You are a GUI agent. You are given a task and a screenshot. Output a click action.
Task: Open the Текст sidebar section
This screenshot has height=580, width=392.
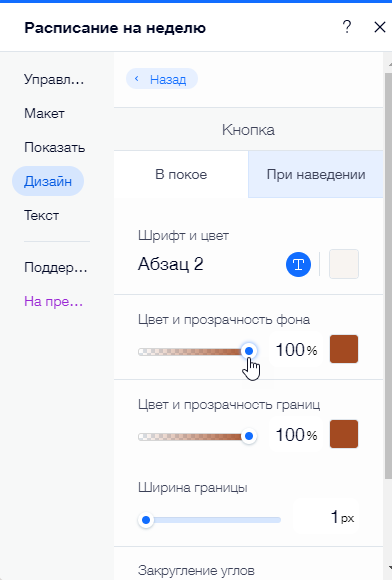pyautogui.click(x=41, y=215)
